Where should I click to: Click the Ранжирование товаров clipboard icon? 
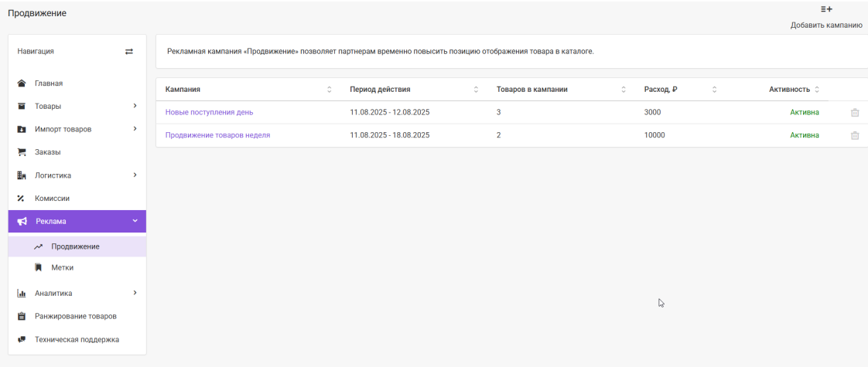click(x=22, y=317)
